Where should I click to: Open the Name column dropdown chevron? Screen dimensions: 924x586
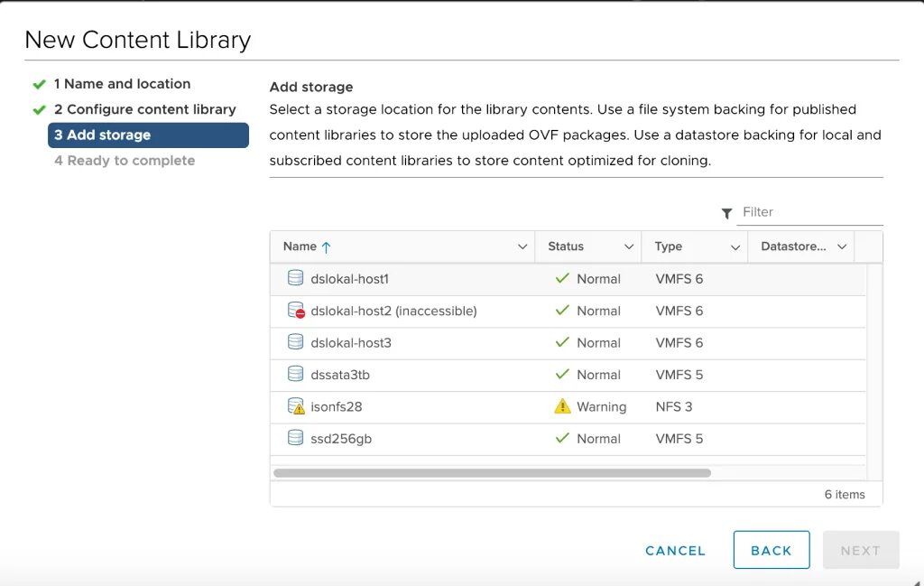click(522, 246)
